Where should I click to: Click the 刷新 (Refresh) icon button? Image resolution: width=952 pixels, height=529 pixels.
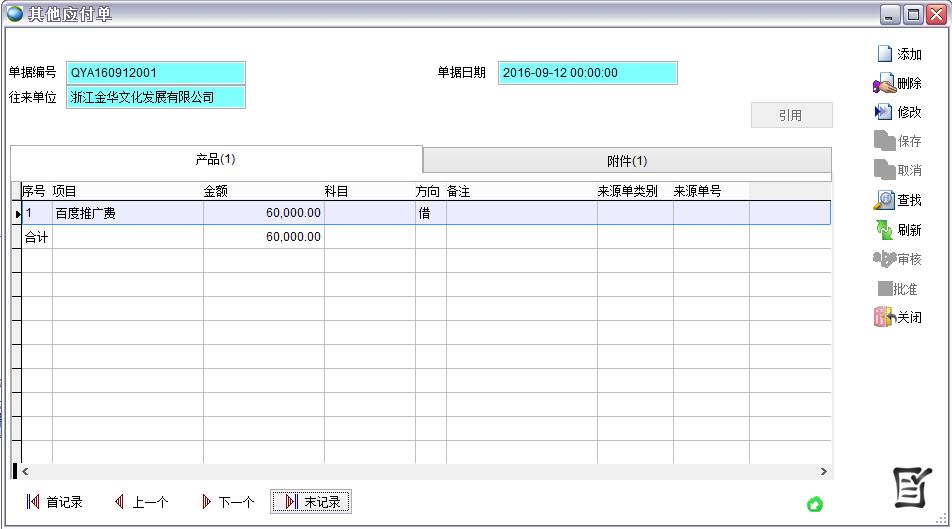pos(897,230)
